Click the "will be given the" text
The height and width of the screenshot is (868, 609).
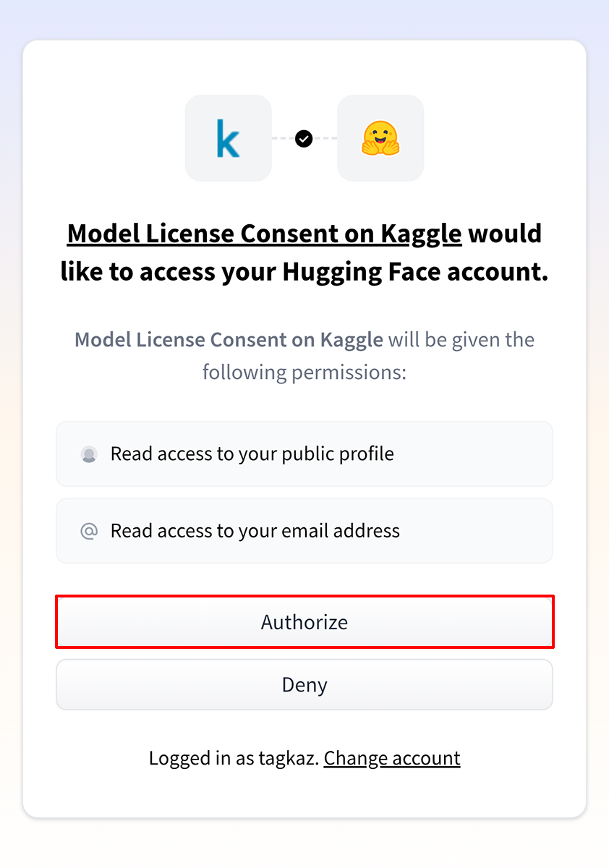(461, 340)
